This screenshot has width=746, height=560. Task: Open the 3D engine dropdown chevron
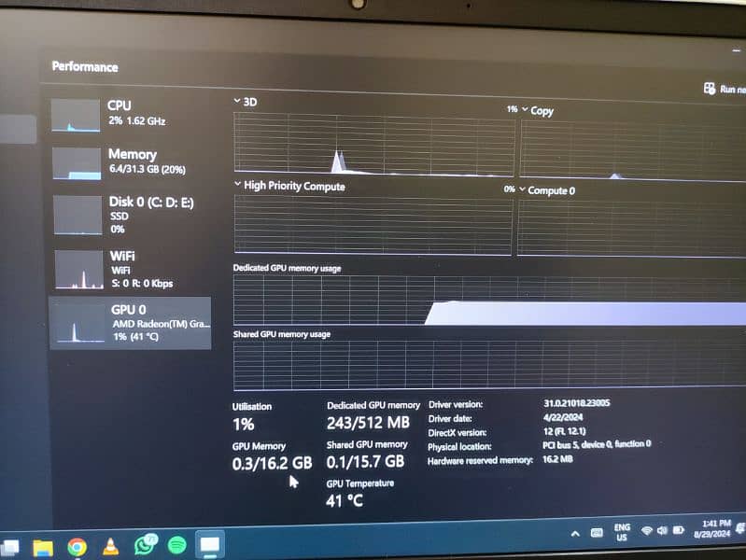click(237, 101)
